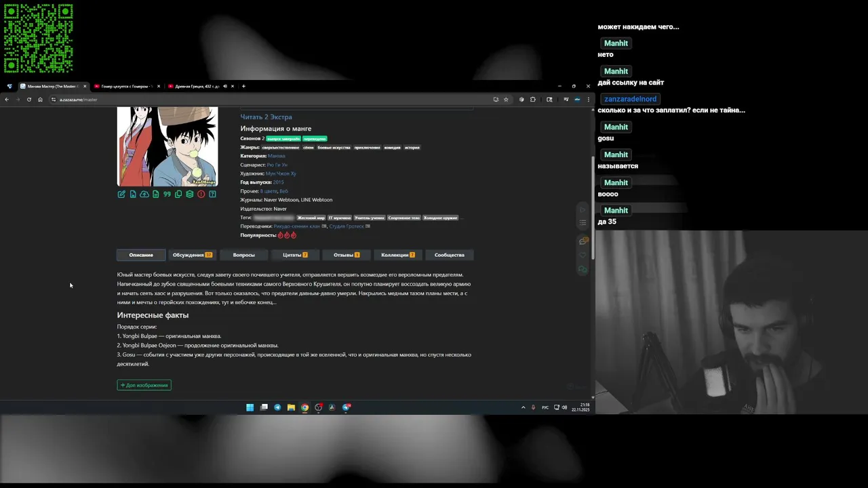Open Telegram from the taskbar

[x=277, y=407]
